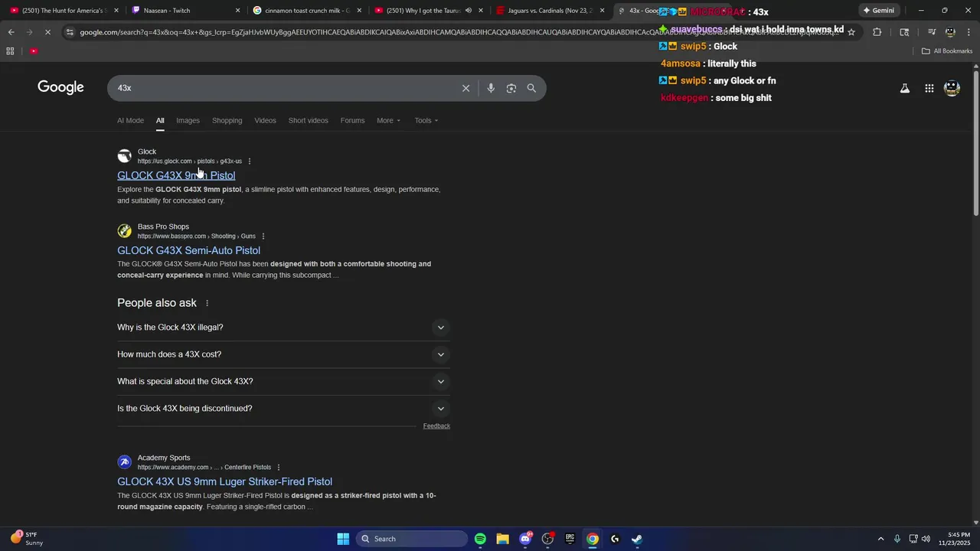Screen dimensions: 980x551
Task: Open the Windows Start menu
Action: pyautogui.click(x=343, y=539)
